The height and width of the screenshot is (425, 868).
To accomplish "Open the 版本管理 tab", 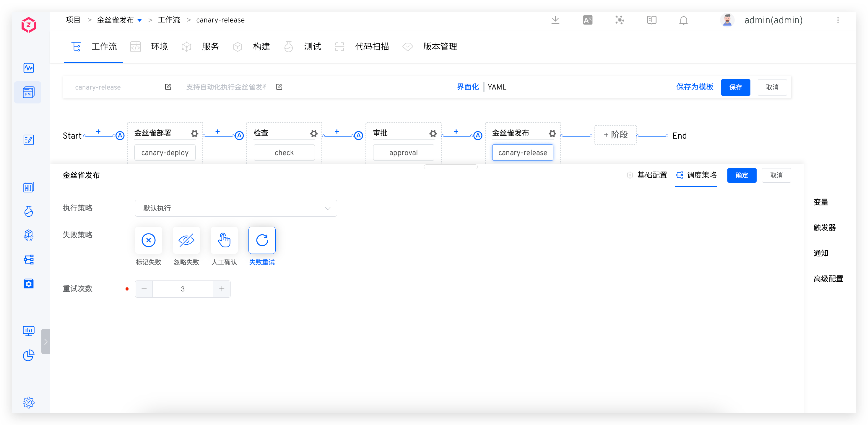I will click(430, 46).
